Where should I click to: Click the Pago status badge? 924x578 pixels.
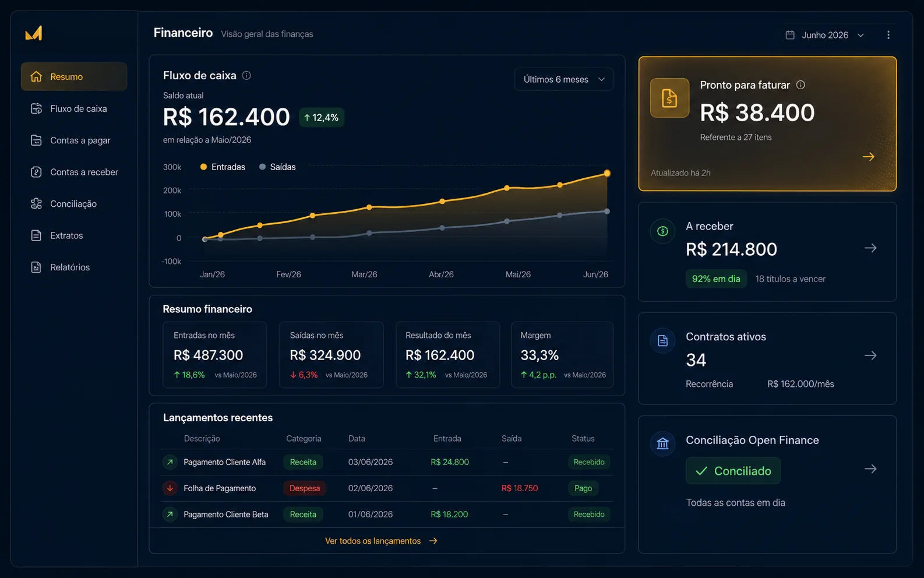583,488
